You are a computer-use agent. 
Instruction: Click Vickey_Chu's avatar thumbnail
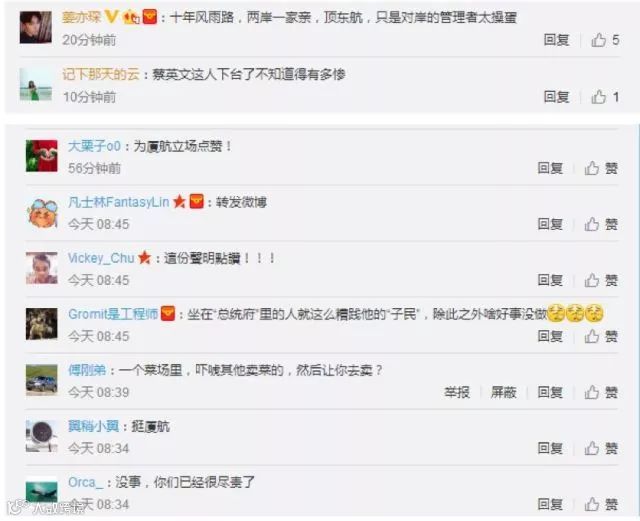point(42,268)
